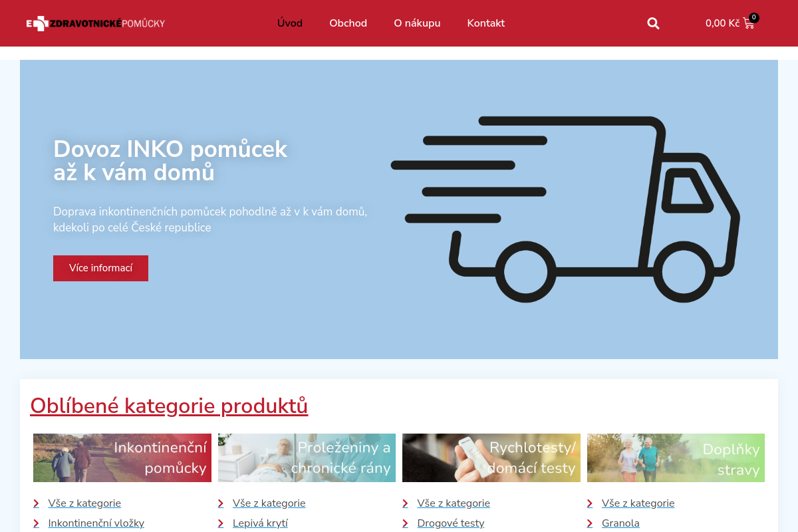Viewport: 798px width, 532px height.
Task: Open the Proleženiny a chronické rány banner
Action: [307, 458]
